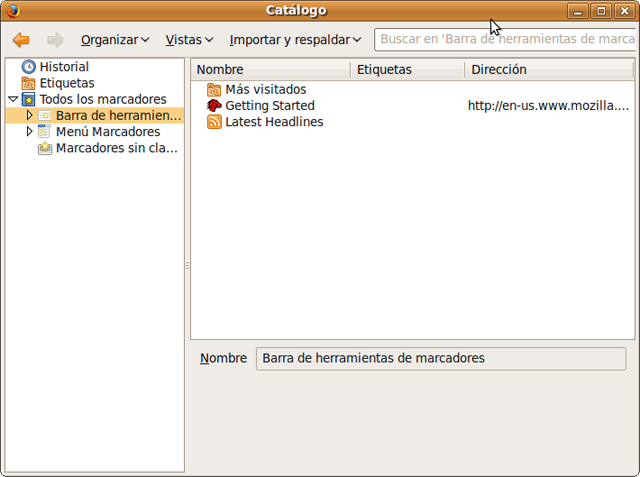
Task: Open the Importar y respaldar menu
Action: pyautogui.click(x=295, y=40)
